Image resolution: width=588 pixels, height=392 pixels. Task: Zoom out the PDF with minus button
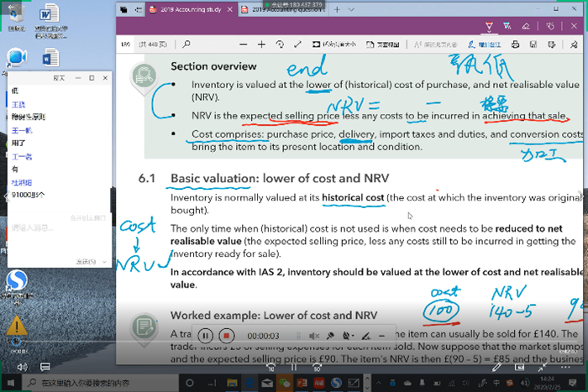(242, 44)
